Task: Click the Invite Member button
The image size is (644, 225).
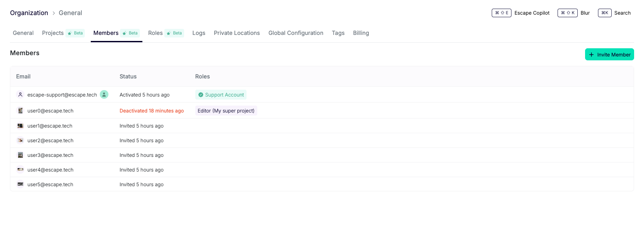Action: tap(609, 54)
